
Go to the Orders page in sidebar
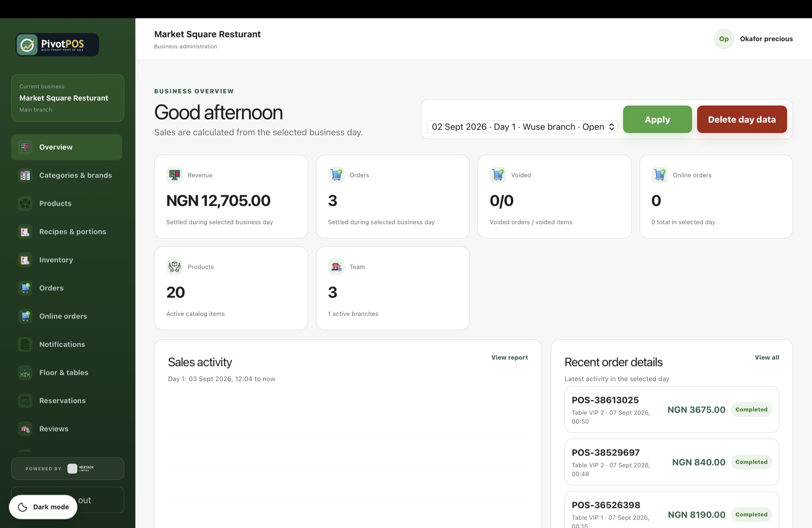(x=66, y=288)
